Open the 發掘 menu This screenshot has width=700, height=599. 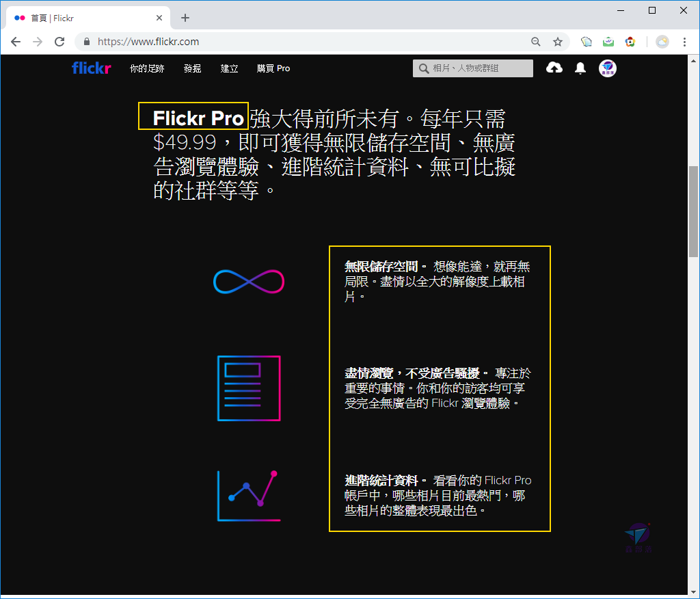192,68
